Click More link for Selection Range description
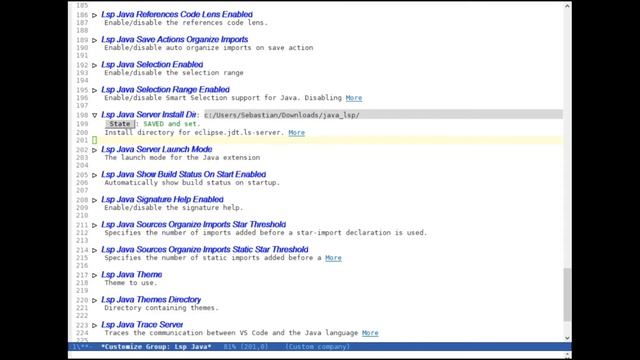The image size is (640, 360). pos(354,98)
